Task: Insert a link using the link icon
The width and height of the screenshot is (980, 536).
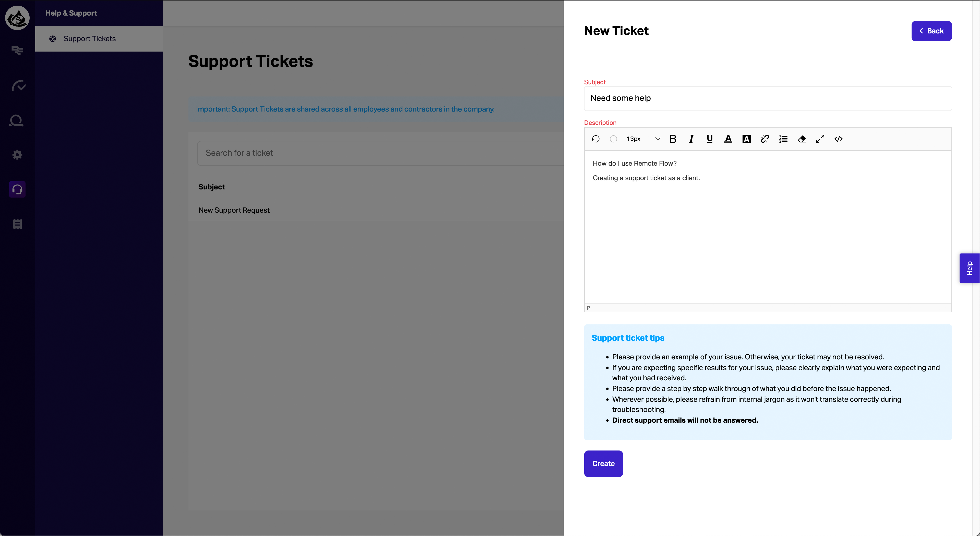Action: click(x=765, y=139)
